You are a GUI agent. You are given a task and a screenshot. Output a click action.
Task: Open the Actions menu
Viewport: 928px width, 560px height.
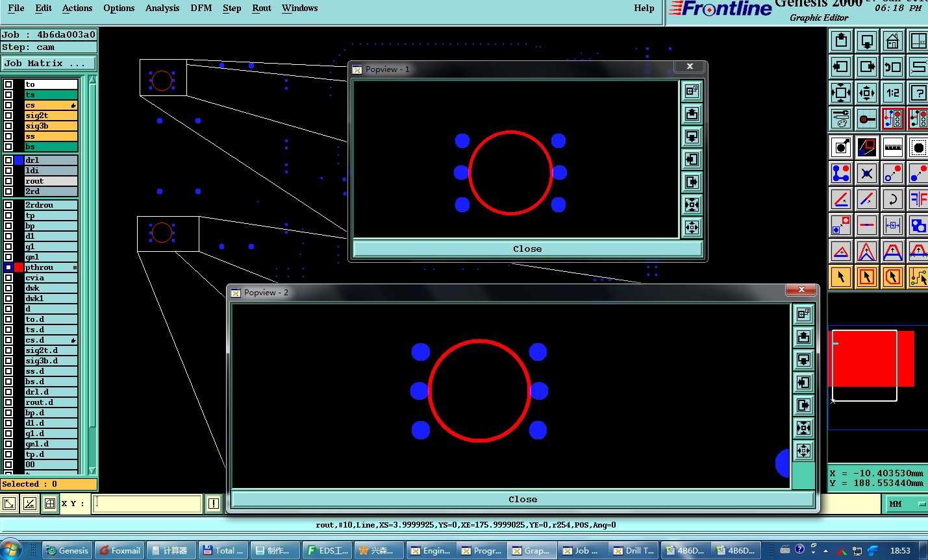point(77,8)
